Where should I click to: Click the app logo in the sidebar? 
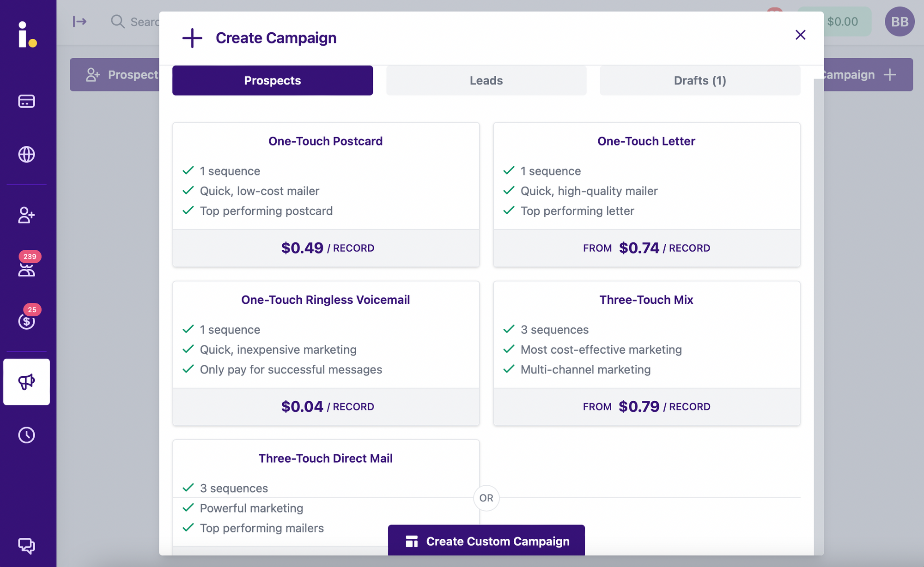point(27,34)
